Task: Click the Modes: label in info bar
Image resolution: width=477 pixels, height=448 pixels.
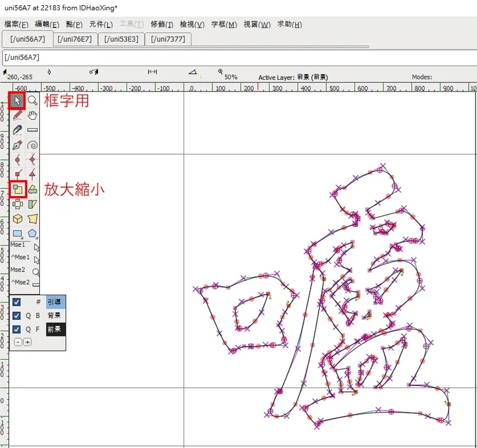Action: tap(422, 77)
